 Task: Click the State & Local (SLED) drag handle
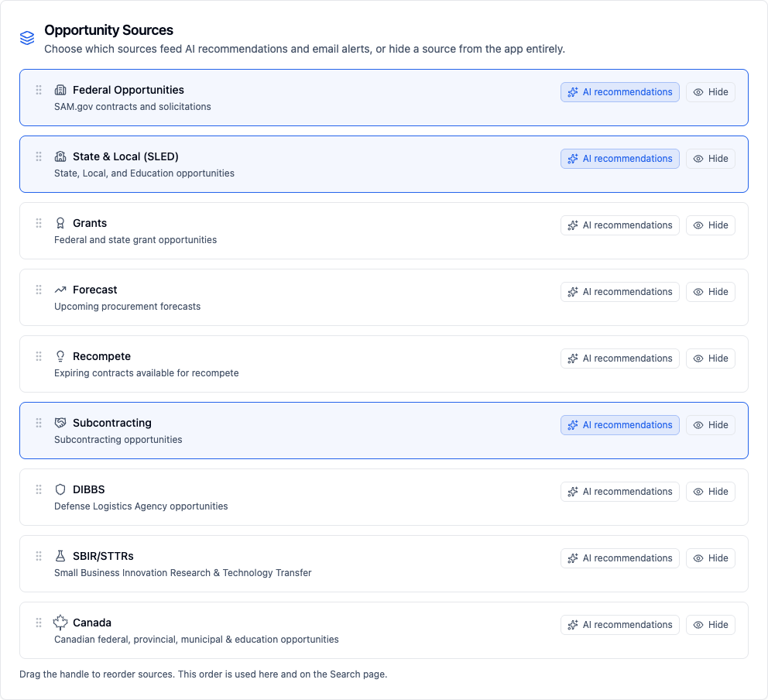[x=39, y=156]
